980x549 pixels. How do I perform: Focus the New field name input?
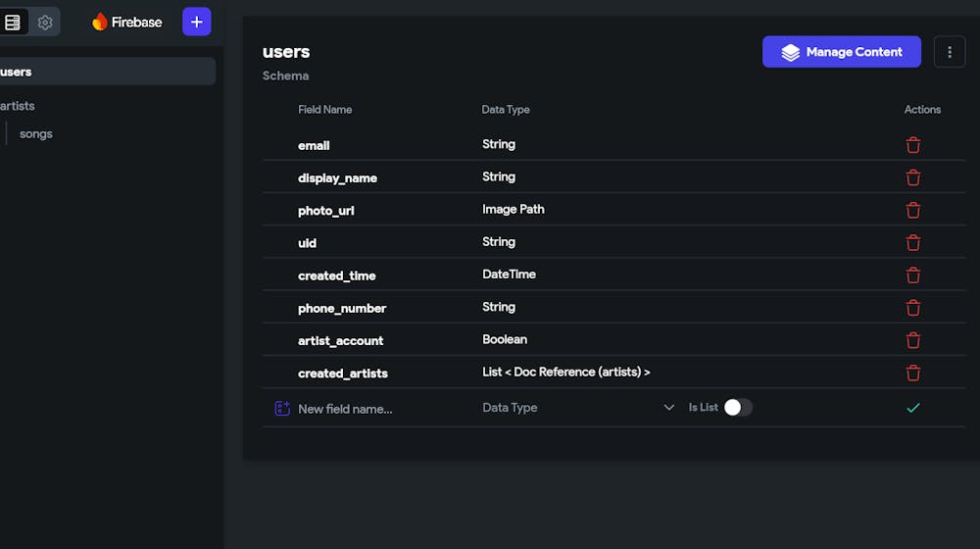click(372, 409)
